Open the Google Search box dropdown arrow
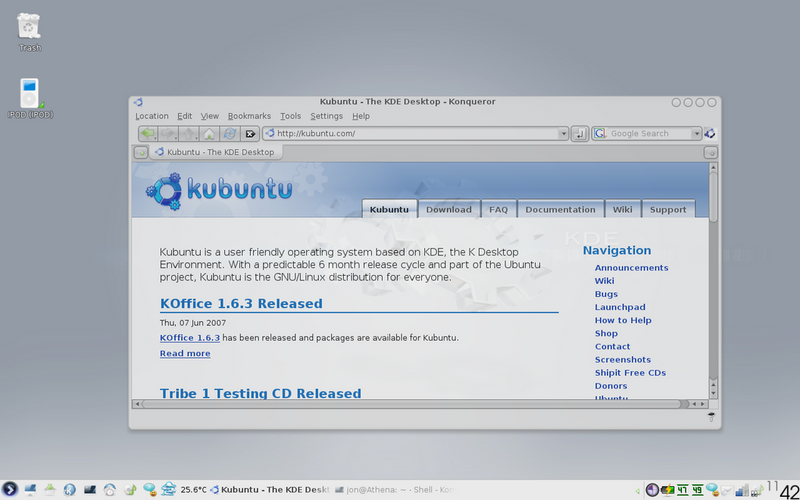The height and width of the screenshot is (500, 800). coord(696,134)
